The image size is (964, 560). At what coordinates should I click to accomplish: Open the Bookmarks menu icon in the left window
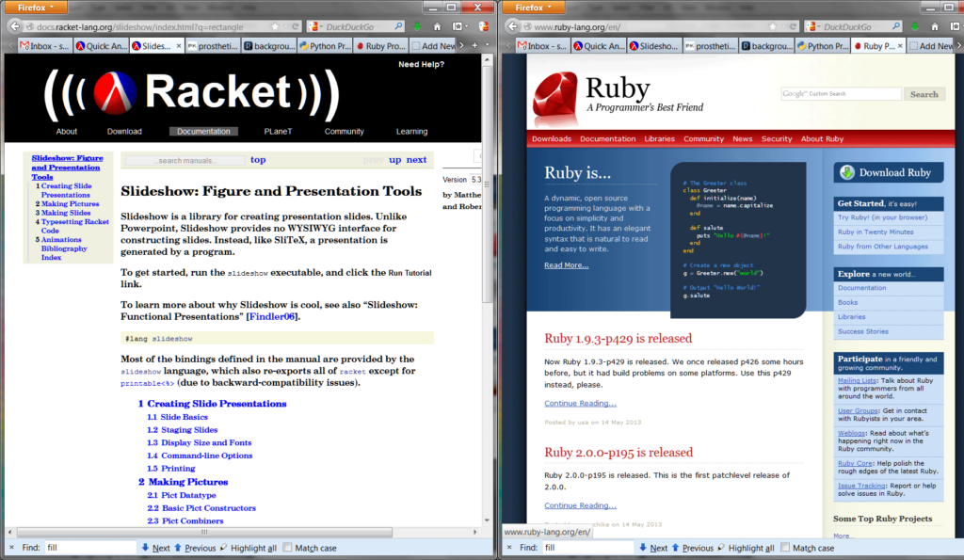point(458,26)
